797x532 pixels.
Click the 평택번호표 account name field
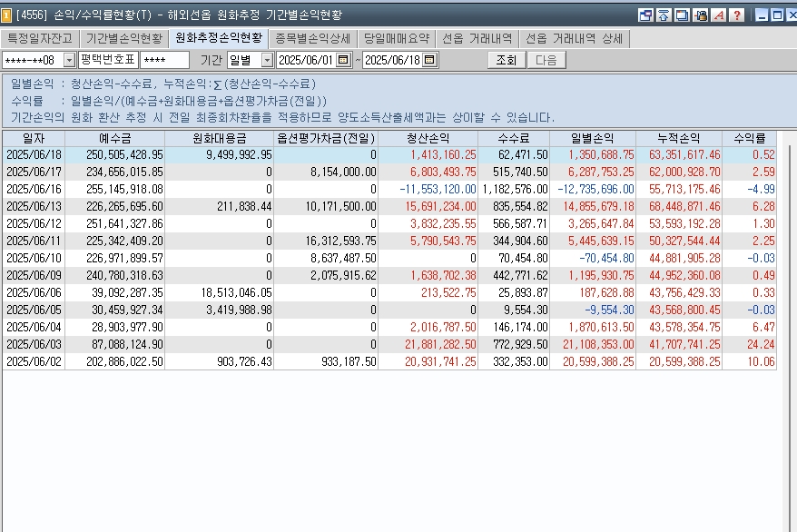click(108, 60)
